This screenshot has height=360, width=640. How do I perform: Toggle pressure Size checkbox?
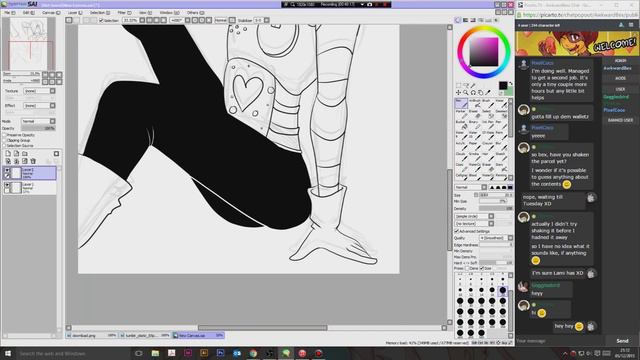(x=482, y=269)
